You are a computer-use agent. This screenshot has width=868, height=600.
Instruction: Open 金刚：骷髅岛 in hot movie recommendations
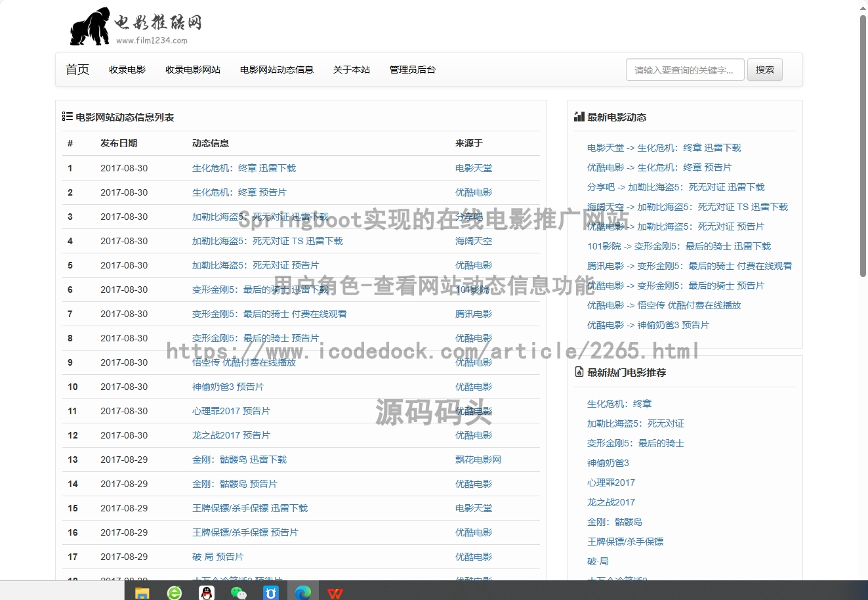click(x=615, y=522)
